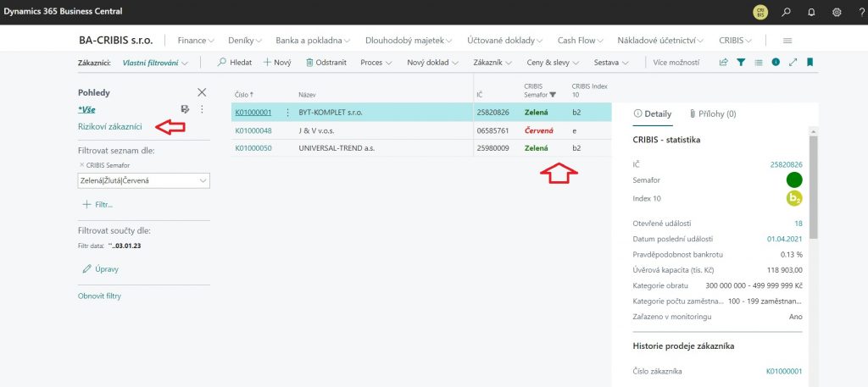This screenshot has width=868, height=387.
Task: Click the Filtr data value ''..03.01.23
Action: [x=125, y=246]
